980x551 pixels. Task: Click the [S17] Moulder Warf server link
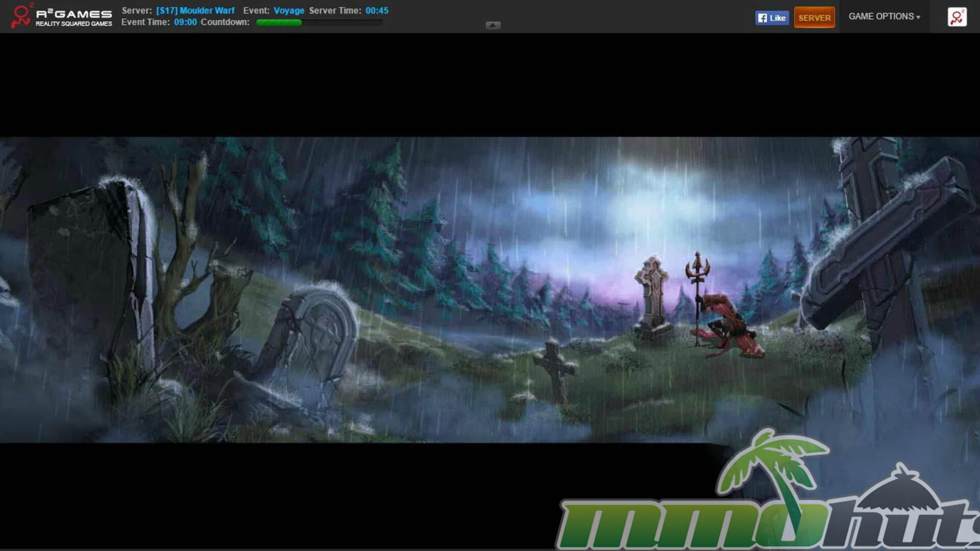coord(195,10)
